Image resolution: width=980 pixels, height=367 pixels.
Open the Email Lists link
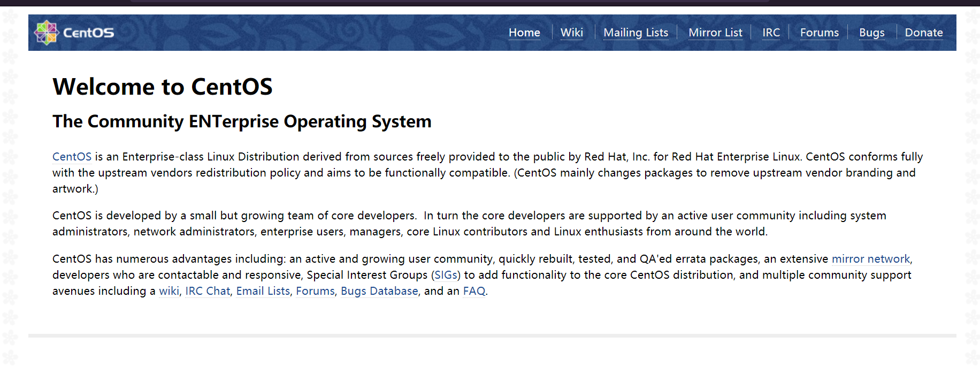tap(263, 291)
